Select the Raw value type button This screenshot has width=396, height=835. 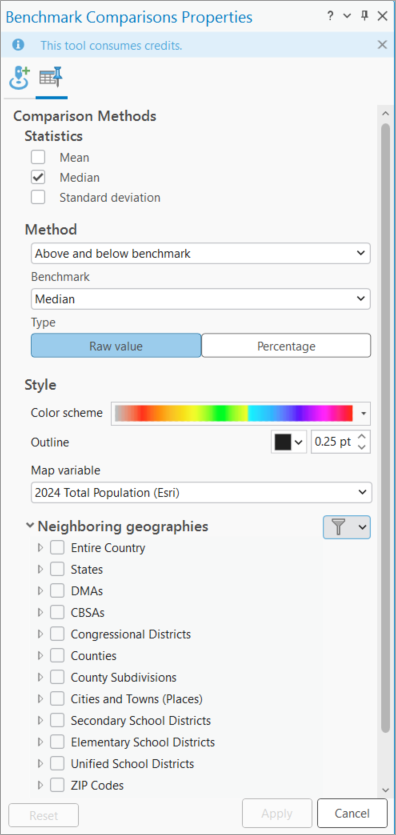point(116,346)
